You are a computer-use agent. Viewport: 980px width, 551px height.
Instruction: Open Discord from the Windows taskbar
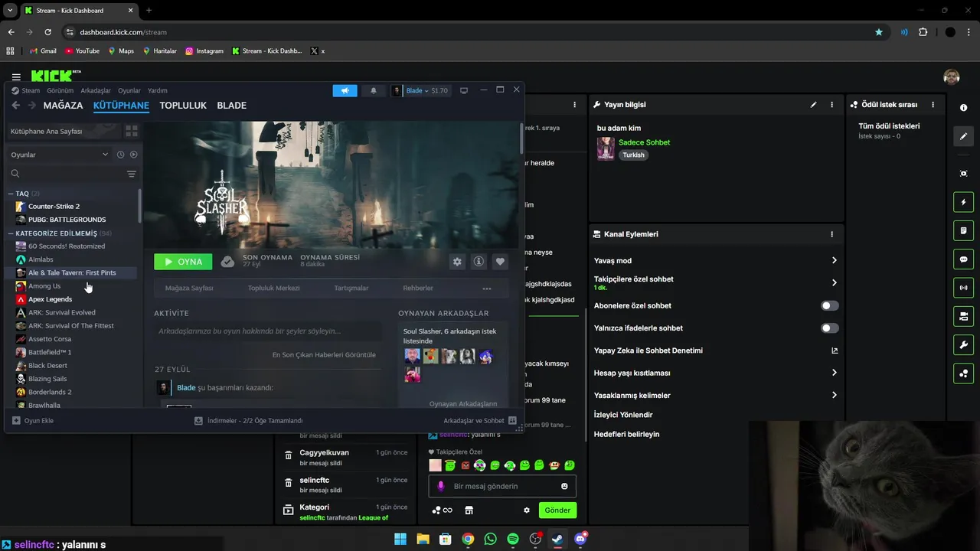click(580, 539)
